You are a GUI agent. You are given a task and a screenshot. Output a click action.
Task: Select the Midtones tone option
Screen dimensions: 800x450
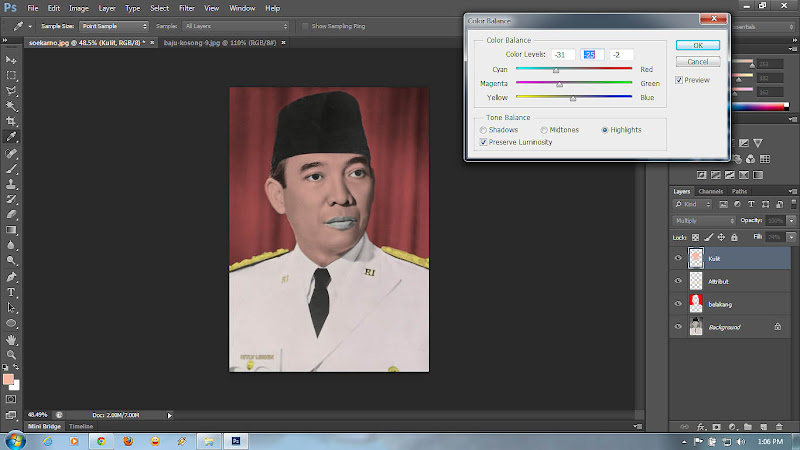pos(544,130)
